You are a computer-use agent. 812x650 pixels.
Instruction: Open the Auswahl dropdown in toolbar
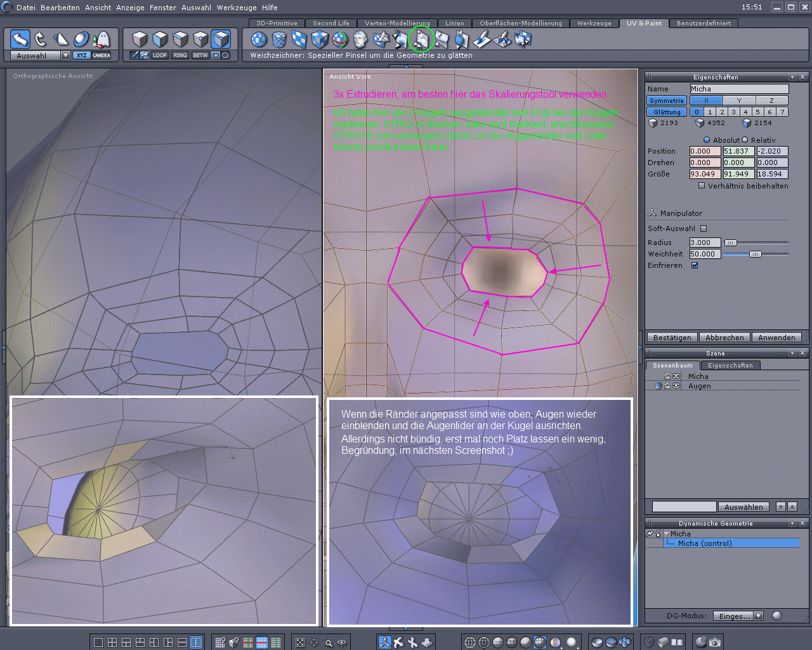[65, 55]
